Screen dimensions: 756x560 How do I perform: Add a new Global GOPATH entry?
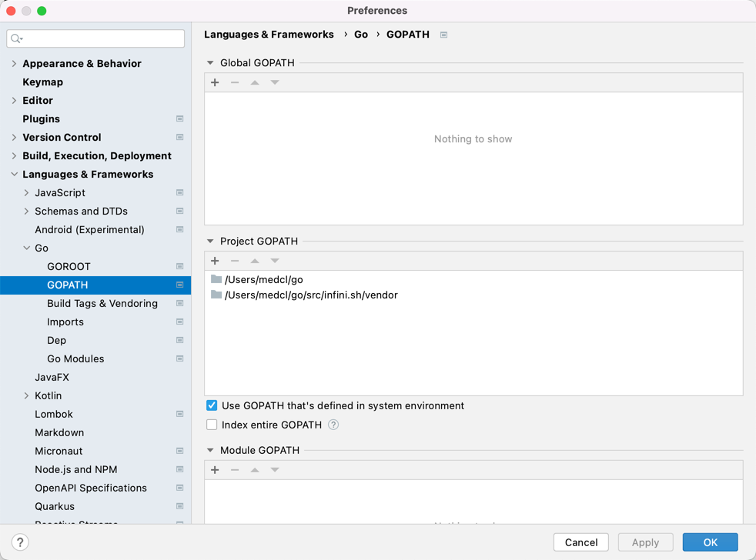coord(215,82)
